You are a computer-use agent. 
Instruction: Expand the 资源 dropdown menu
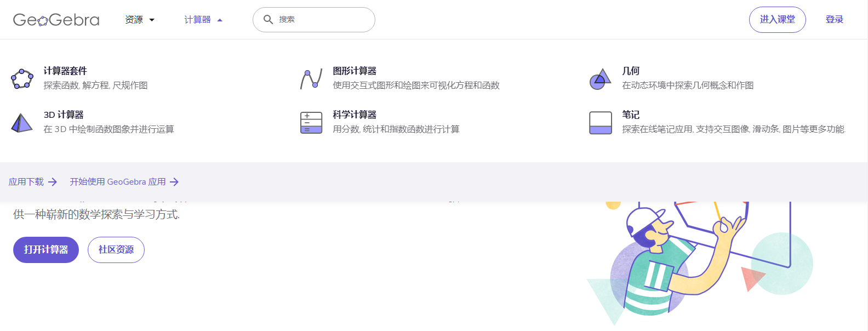coord(140,20)
